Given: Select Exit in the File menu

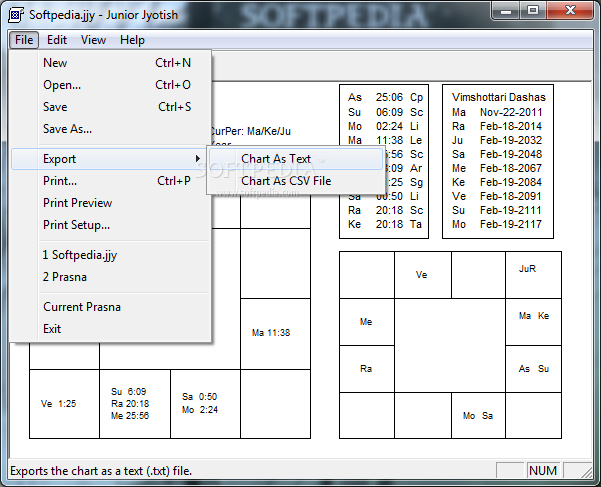Looking at the screenshot, I should tap(110, 329).
